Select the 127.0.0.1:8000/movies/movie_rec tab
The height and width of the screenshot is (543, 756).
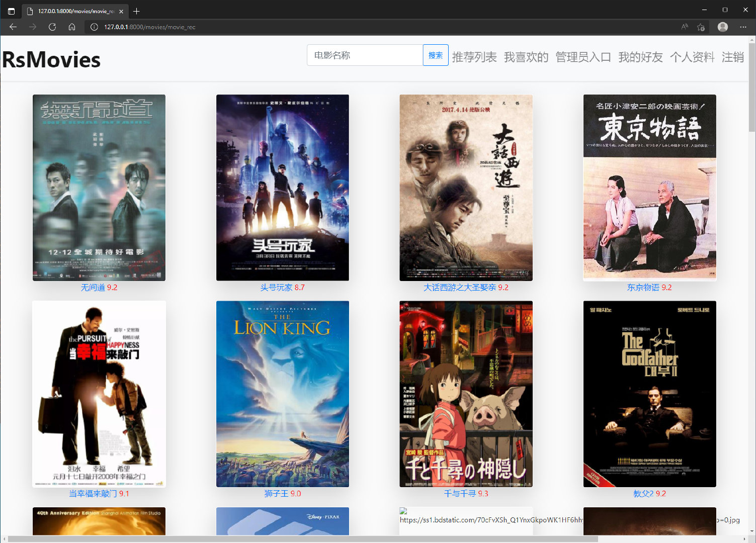point(75,11)
